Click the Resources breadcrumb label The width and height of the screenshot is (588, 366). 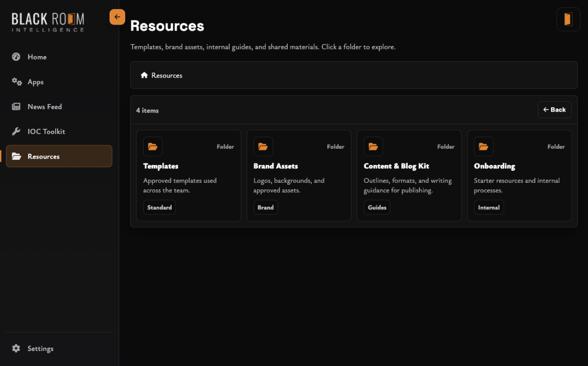pyautogui.click(x=167, y=75)
